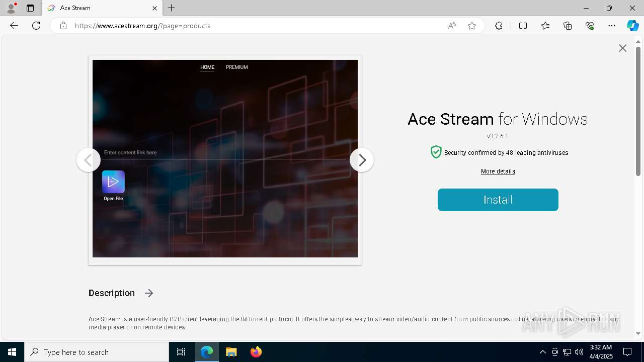Open the taskbar clock and date
Screen dimensions: 644x362
pos(601,352)
